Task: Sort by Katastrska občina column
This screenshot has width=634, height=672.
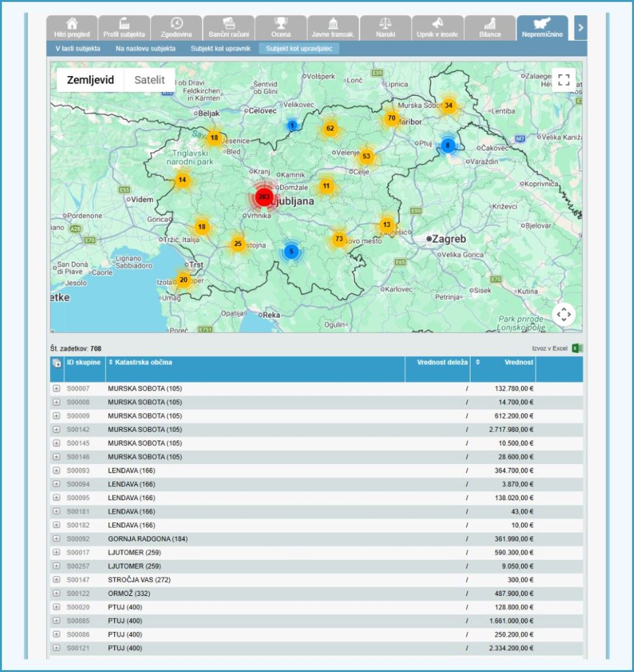Action: [x=140, y=362]
